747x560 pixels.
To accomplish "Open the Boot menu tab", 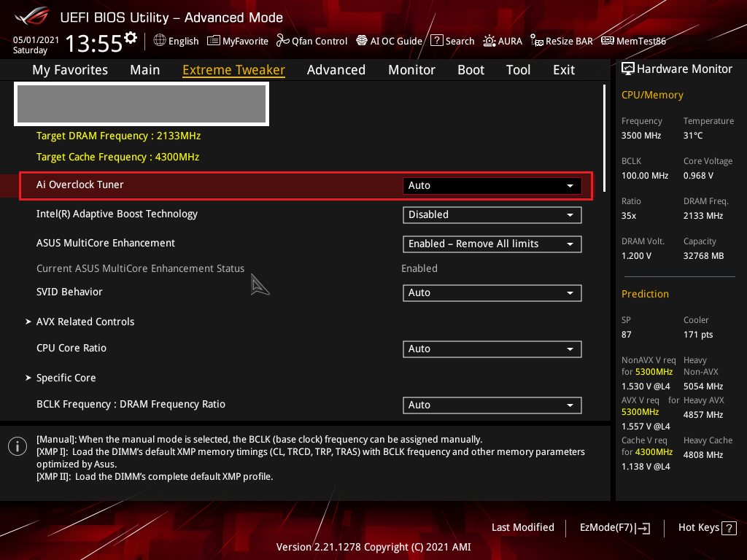I will [471, 69].
